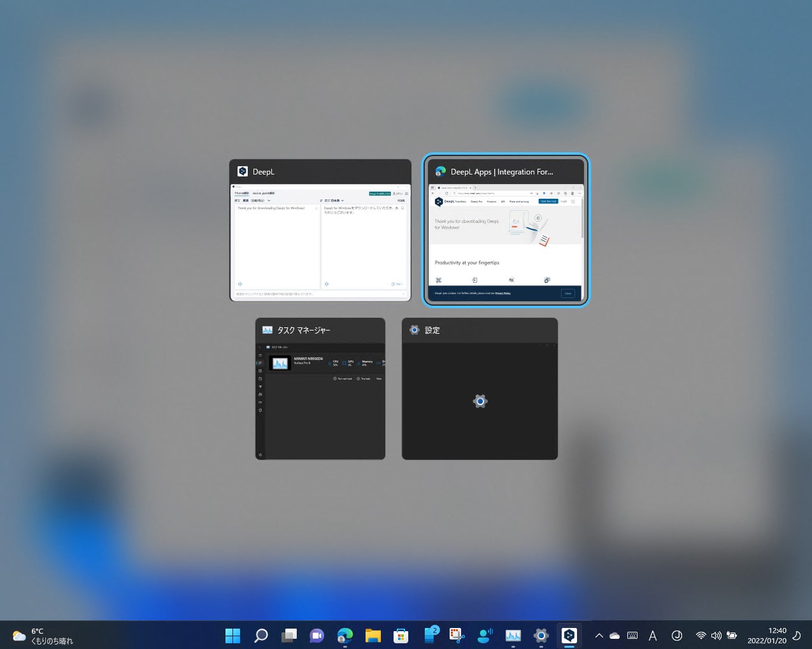Click the IME circular mode icon

point(677,636)
